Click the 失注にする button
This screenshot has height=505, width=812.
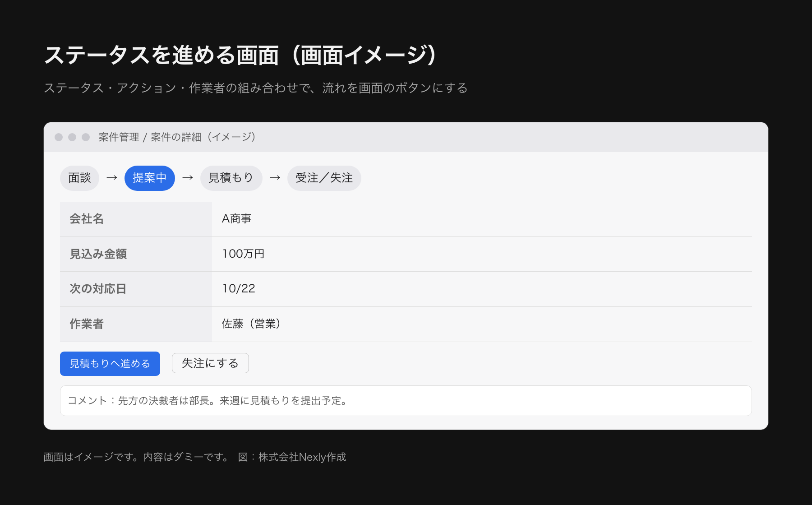coord(210,363)
